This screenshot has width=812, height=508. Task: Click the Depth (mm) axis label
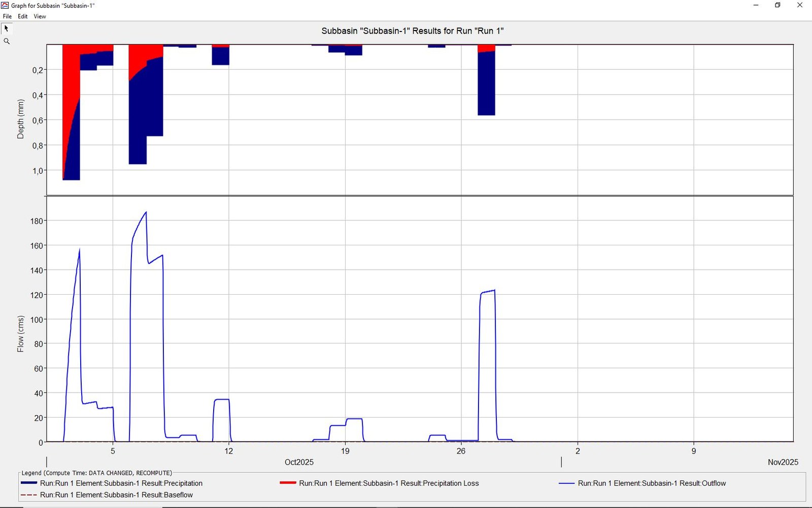click(x=20, y=119)
